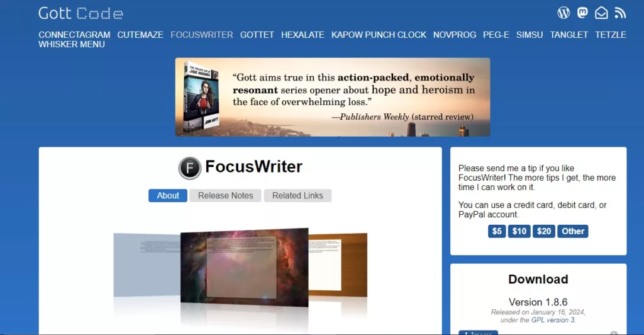Go to the Tetzle page

pos(611,35)
